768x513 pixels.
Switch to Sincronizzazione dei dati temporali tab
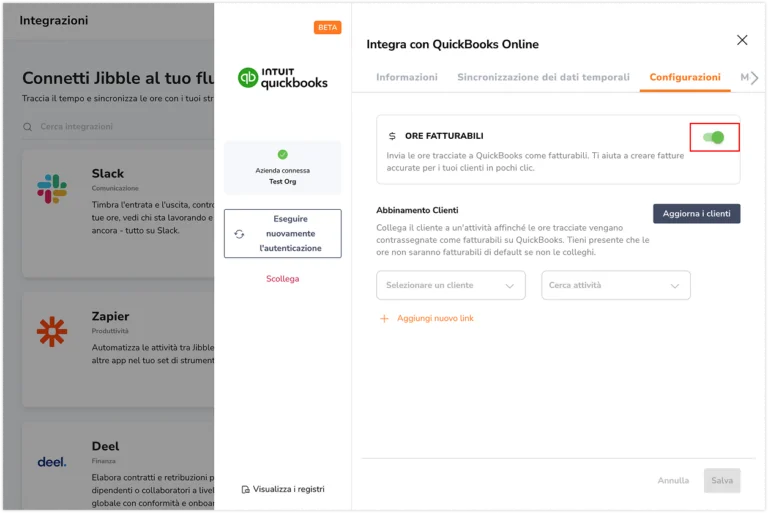(543, 77)
